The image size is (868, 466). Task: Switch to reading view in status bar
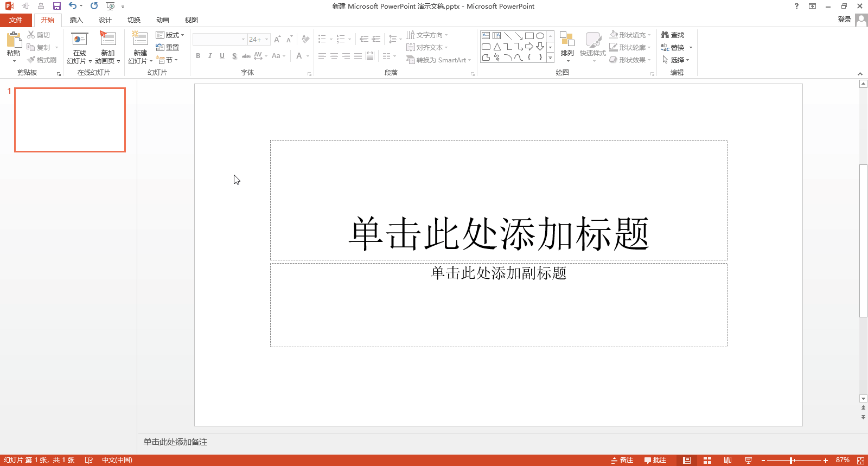pos(727,460)
